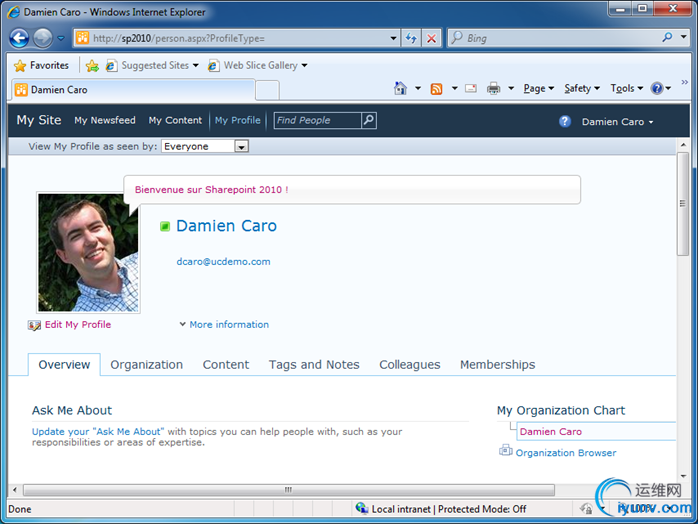Click the Edit My Profile pencil icon
The image size is (698, 524).
[34, 325]
